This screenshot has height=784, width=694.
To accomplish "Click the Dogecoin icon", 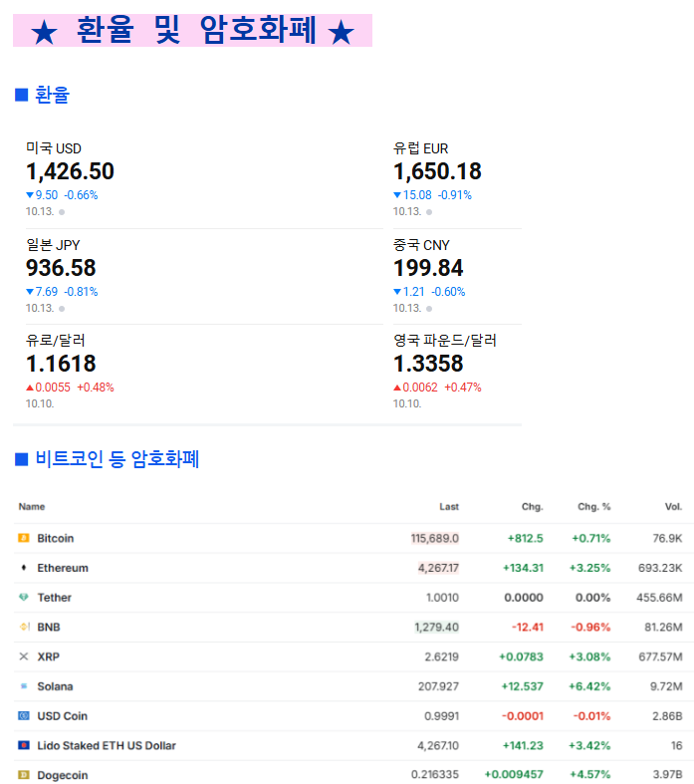I will (24, 775).
